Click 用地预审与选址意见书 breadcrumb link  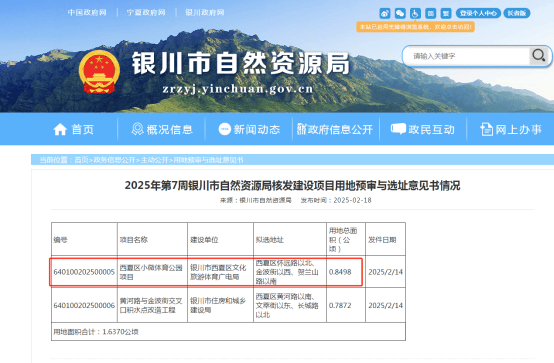coord(208,160)
